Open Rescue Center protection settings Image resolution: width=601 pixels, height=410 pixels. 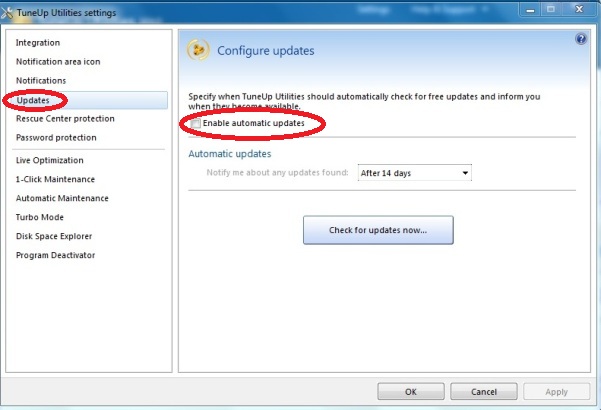pos(65,119)
